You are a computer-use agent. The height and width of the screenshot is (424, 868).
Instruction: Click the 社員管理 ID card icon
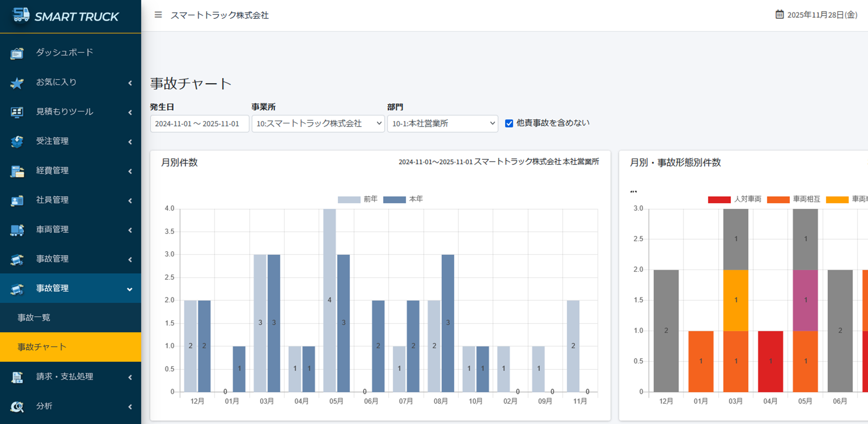pos(17,200)
